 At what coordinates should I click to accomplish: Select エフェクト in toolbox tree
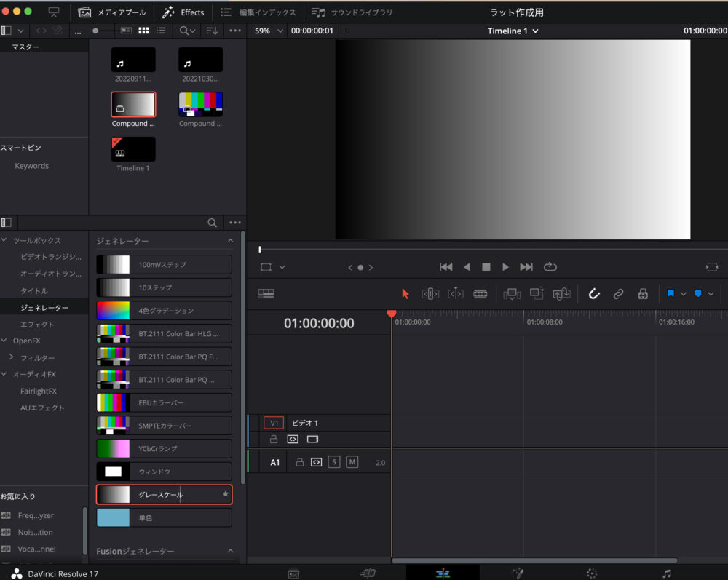[x=37, y=324]
